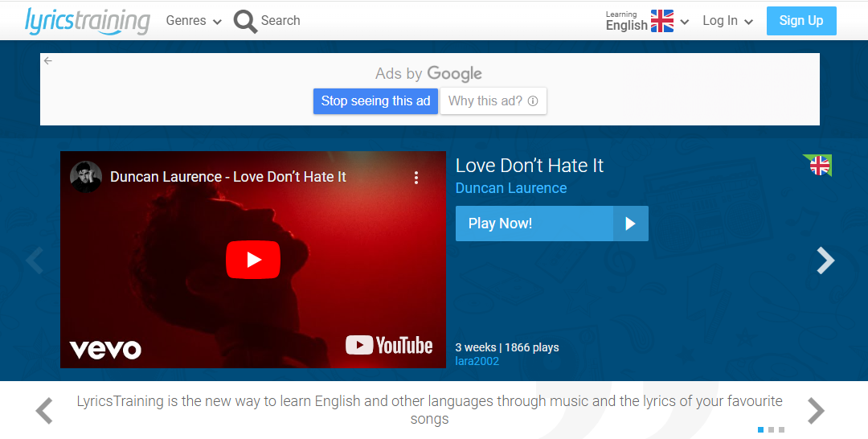Click the vevo logo on video
The image size is (868, 439).
(x=105, y=349)
